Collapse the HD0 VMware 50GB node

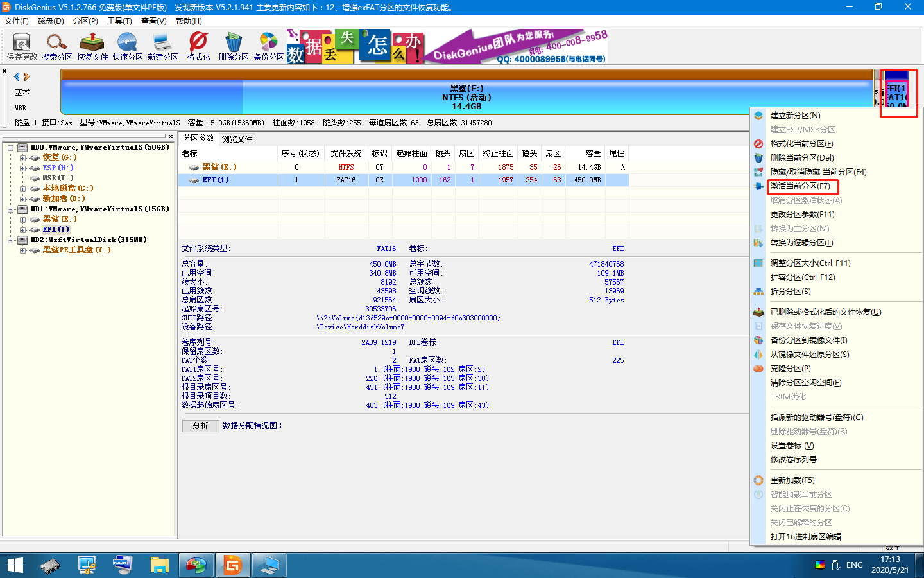click(x=11, y=148)
